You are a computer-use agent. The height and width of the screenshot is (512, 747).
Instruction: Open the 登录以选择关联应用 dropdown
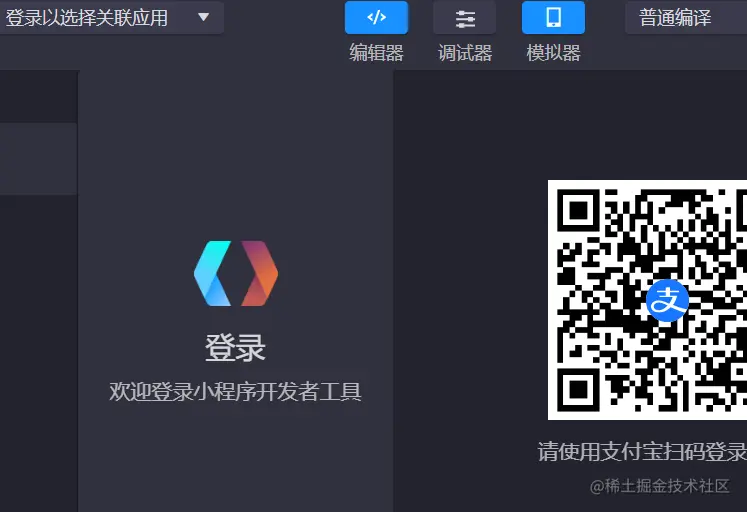pyautogui.click(x=110, y=18)
